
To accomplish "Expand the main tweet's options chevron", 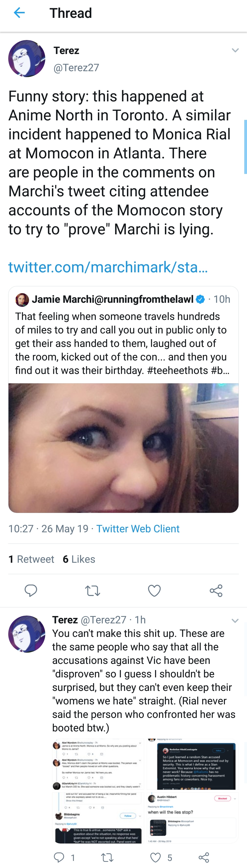I will click(x=235, y=51).
